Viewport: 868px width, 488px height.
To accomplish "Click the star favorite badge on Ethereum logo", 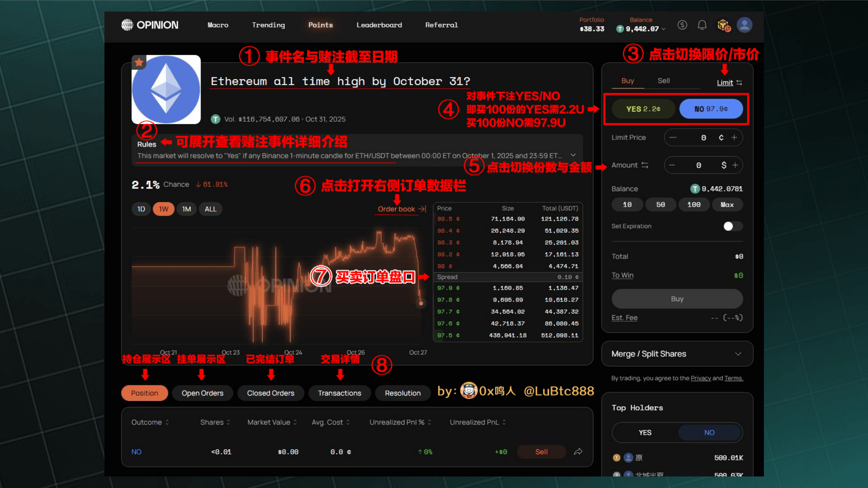I will pos(139,62).
